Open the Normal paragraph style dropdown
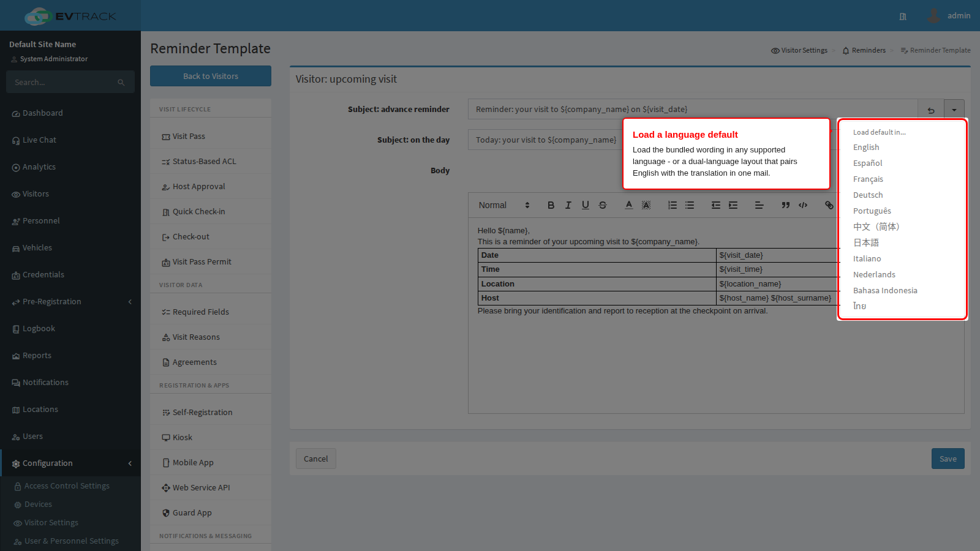 pyautogui.click(x=504, y=205)
